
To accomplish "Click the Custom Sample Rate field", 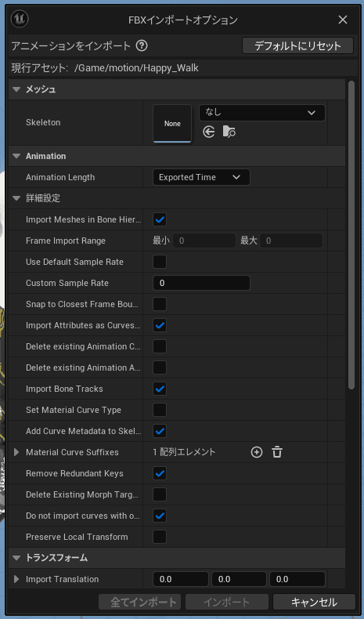I will tap(201, 283).
